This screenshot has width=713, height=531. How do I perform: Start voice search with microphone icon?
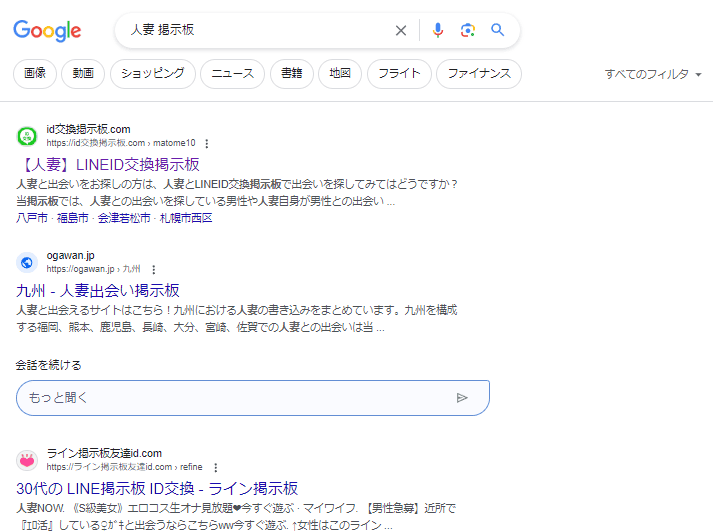pos(437,30)
